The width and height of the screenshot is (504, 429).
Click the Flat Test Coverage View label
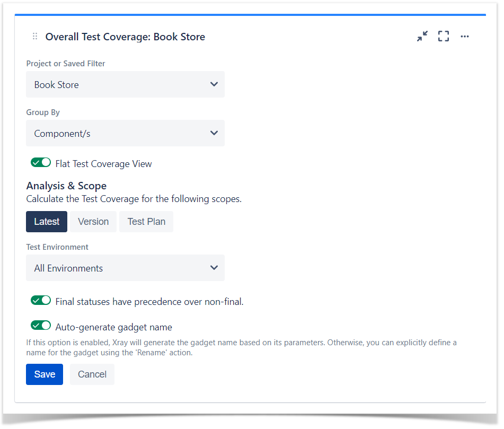tap(103, 164)
